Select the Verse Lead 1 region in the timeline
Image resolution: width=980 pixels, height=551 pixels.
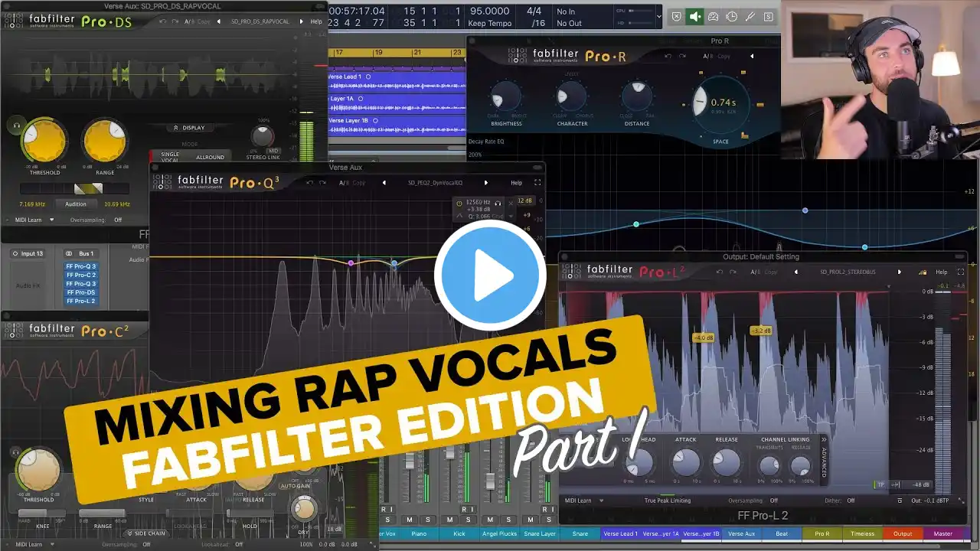397,83
